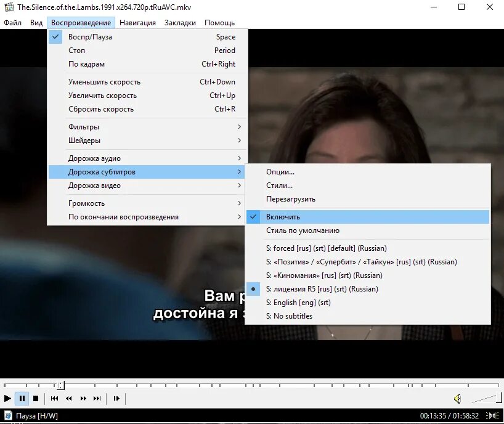The image size is (504, 424).
Task: Choose Увеличить скорость
Action: (x=147, y=96)
